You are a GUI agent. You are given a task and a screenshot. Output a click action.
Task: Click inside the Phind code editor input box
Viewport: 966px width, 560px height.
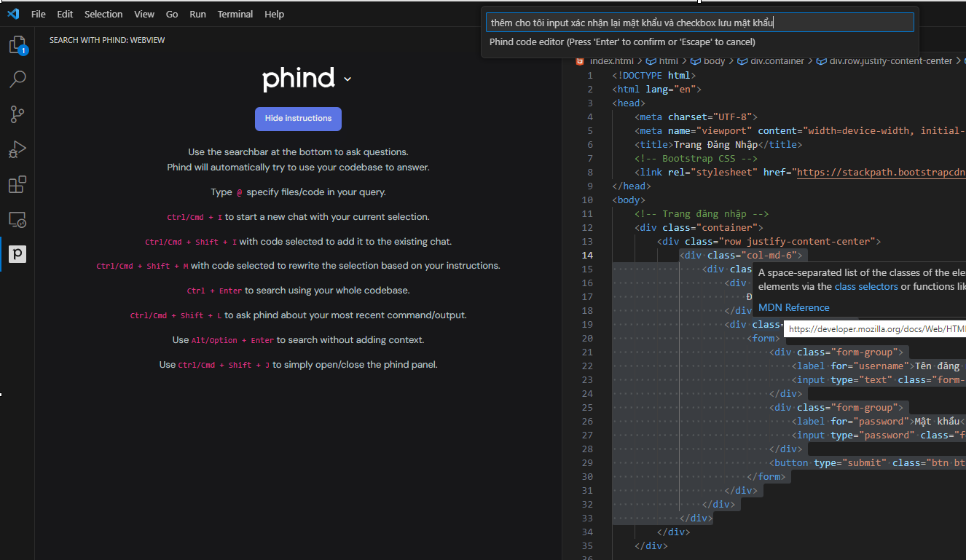[699, 23]
